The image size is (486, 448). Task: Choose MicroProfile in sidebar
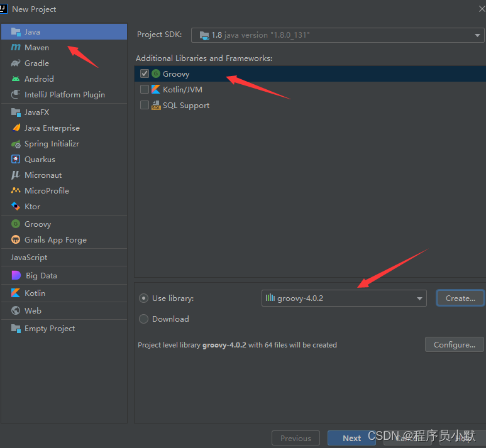click(64, 190)
